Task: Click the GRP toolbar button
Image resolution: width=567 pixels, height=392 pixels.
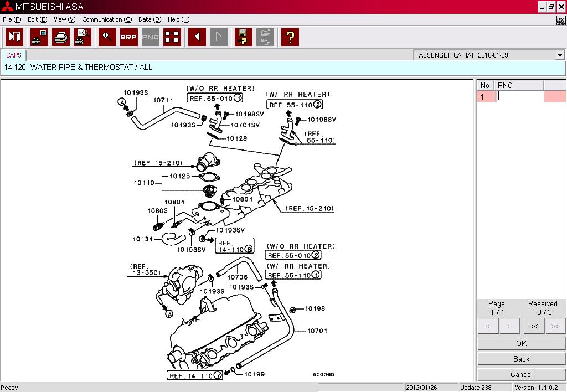Action: point(129,37)
